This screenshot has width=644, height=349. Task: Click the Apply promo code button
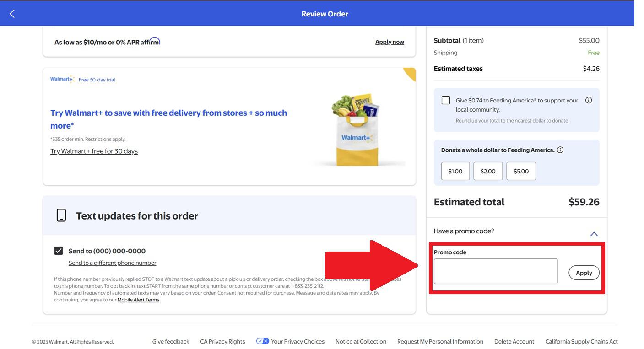click(584, 273)
